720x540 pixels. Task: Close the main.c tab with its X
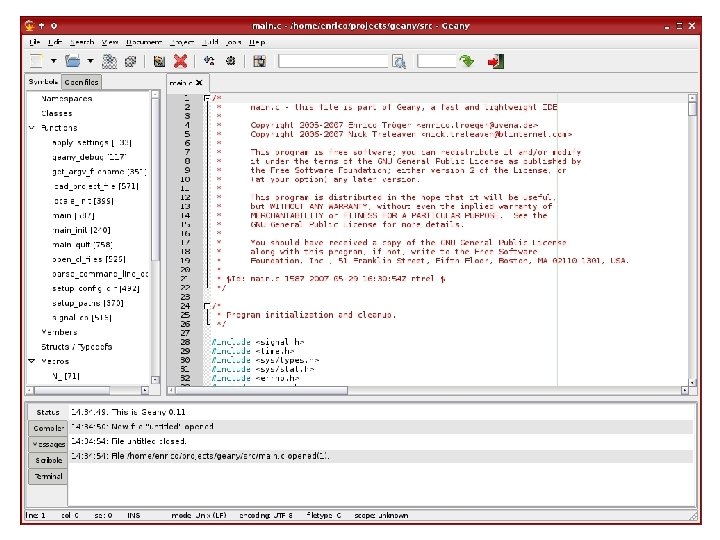click(x=199, y=83)
